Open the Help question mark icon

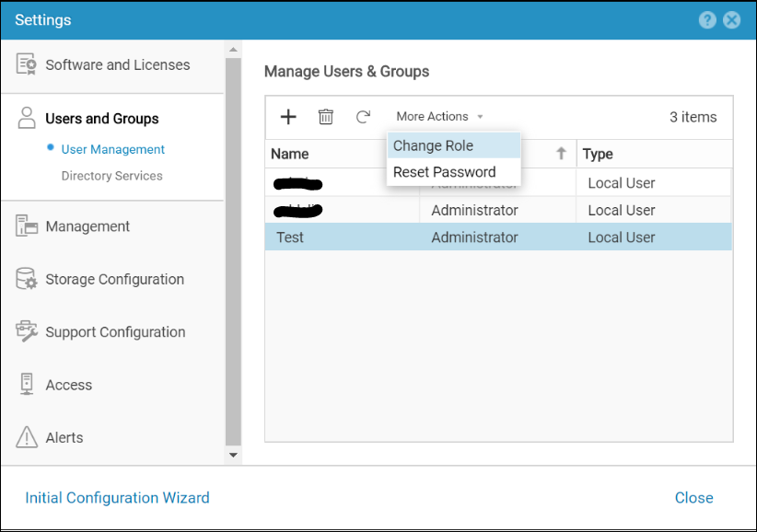point(707,20)
